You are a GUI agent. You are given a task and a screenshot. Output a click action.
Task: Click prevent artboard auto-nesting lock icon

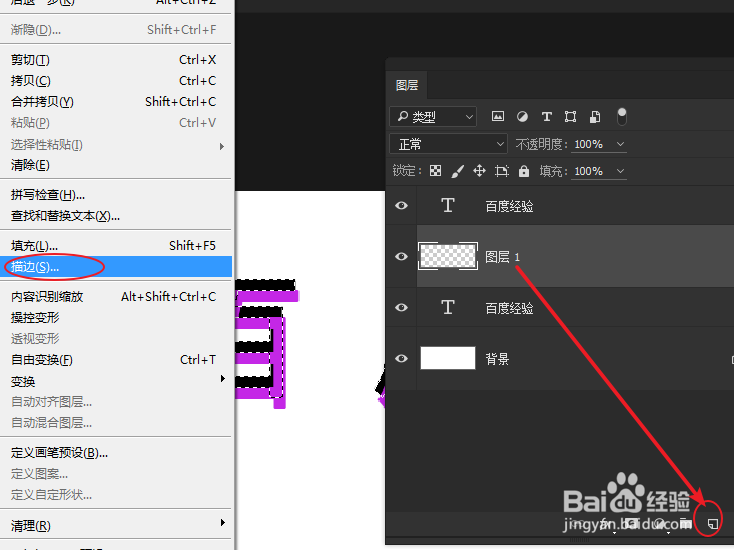(x=501, y=171)
